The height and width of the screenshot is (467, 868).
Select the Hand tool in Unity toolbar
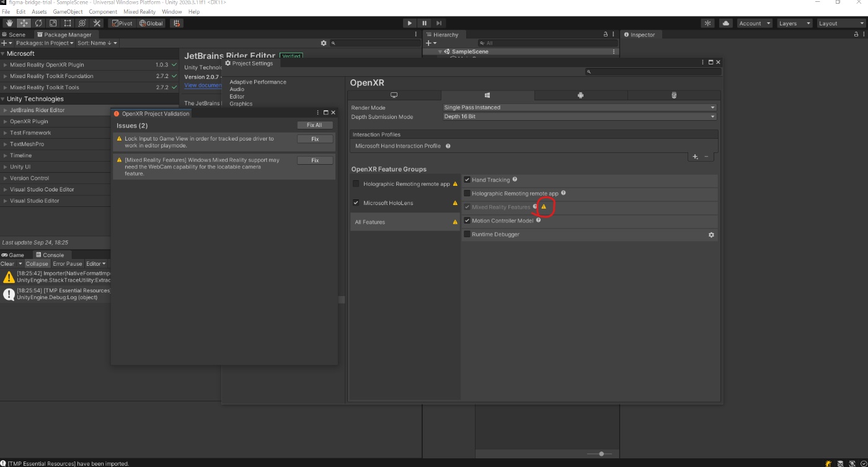coord(9,23)
